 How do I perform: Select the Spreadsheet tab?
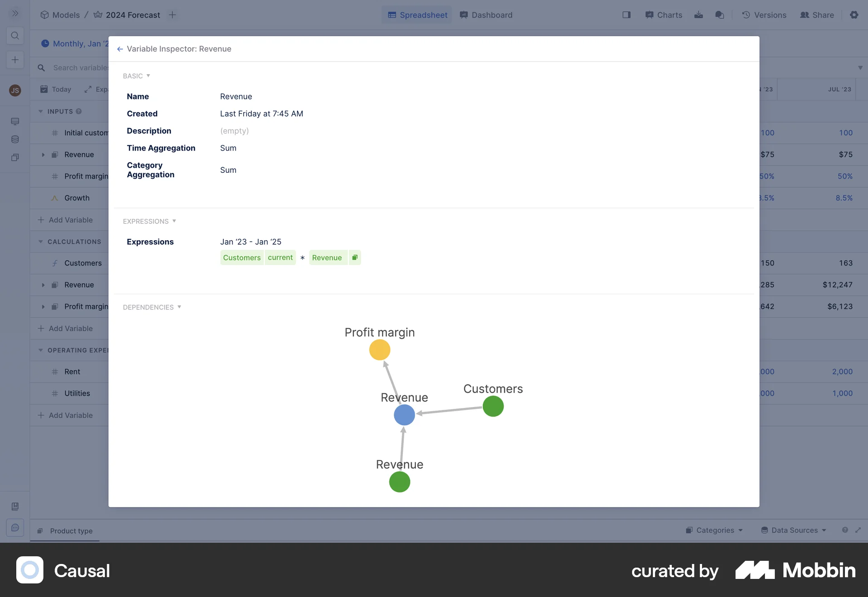click(417, 15)
